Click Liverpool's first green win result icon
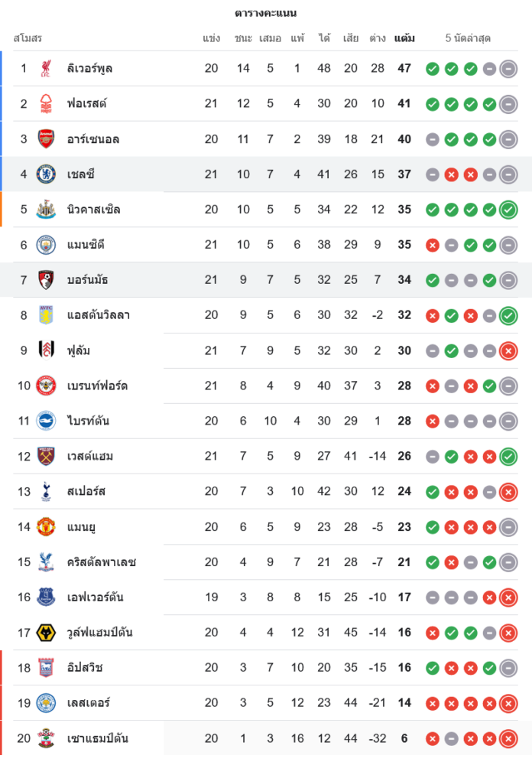 [x=433, y=69]
